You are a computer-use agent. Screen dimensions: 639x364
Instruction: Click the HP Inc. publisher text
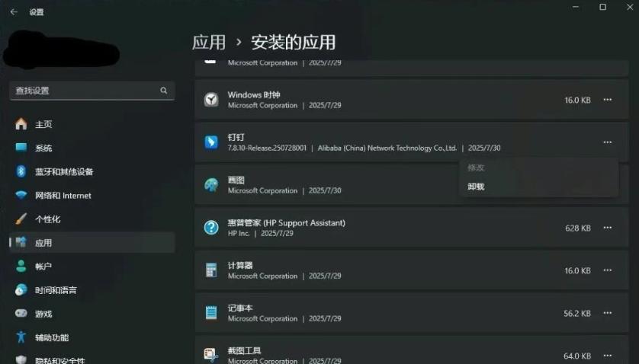239,233
